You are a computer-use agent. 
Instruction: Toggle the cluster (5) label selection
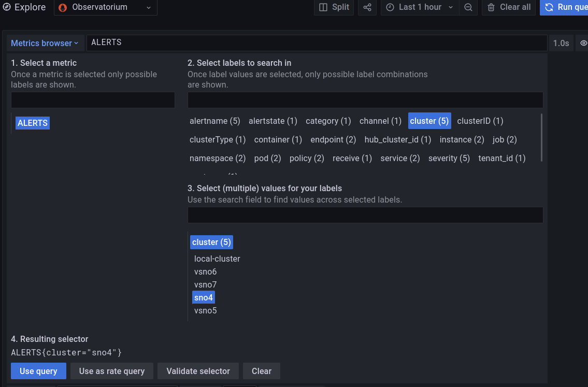point(429,121)
